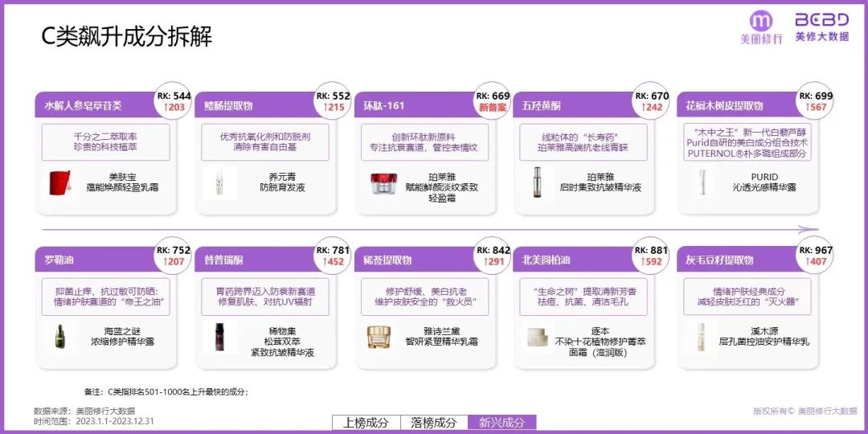Click the RK: 881 rank badge

pos(652,256)
